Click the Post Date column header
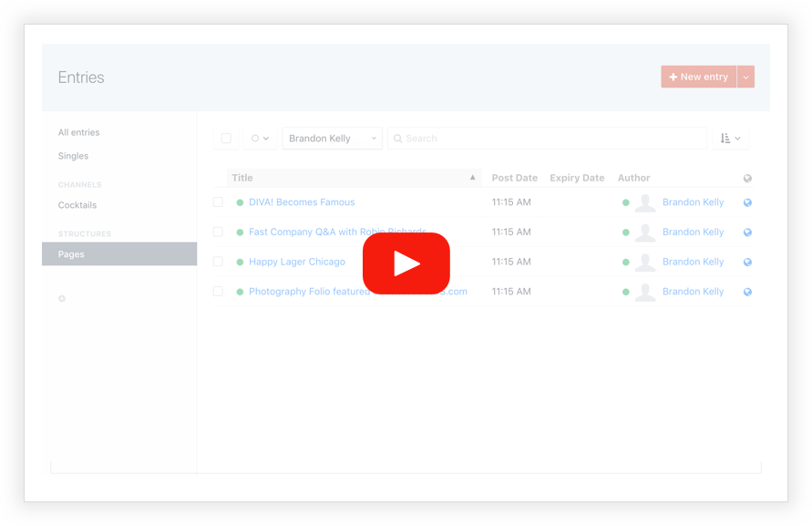Screen dimensions: 812x526 pos(514,178)
